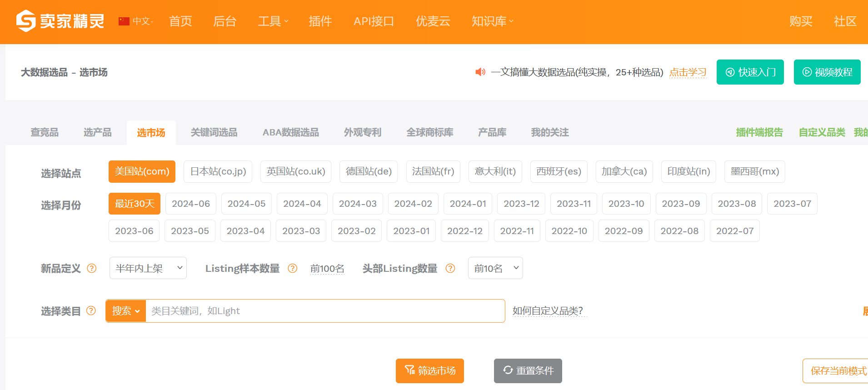This screenshot has height=390, width=868.
Task: Click the 卖家精灵 logo icon
Action: click(x=26, y=21)
